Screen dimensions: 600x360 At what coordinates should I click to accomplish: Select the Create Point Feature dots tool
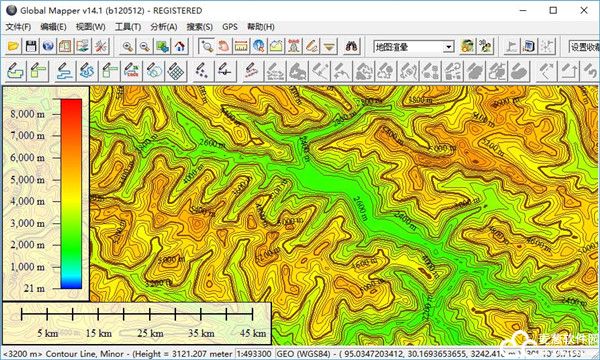click(201, 71)
